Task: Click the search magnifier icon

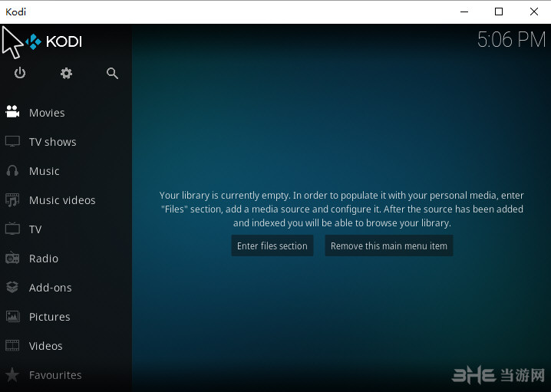Action: pyautogui.click(x=112, y=73)
